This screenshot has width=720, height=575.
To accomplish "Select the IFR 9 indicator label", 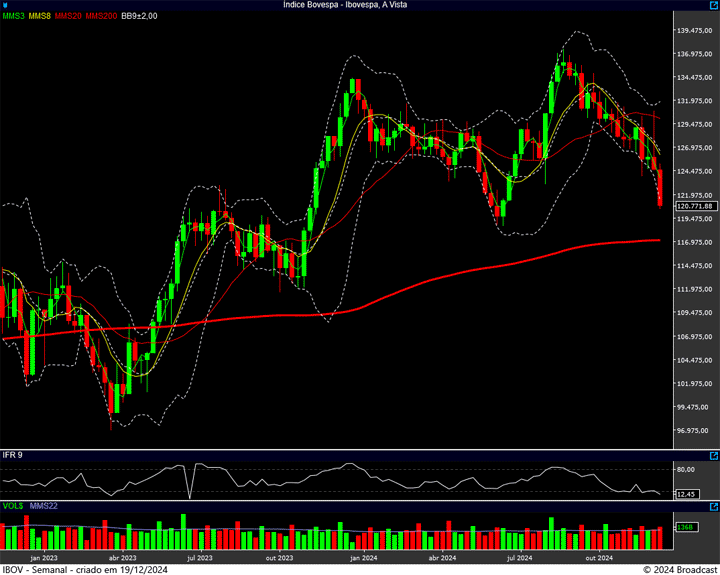I will [x=12, y=456].
